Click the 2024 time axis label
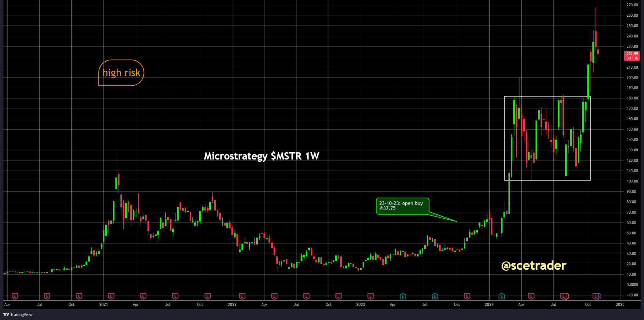This screenshot has height=320, width=644. click(489, 305)
